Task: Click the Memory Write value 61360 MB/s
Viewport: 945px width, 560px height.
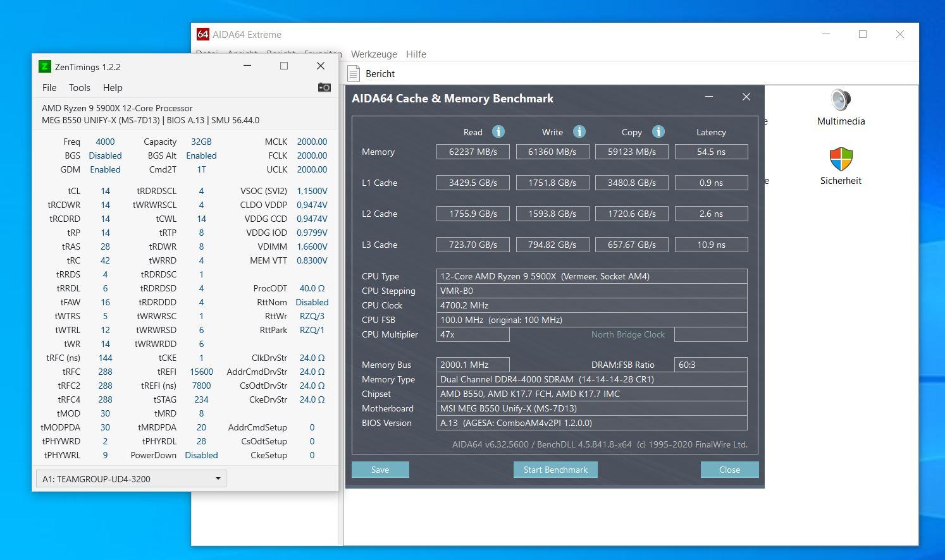Action: click(552, 152)
